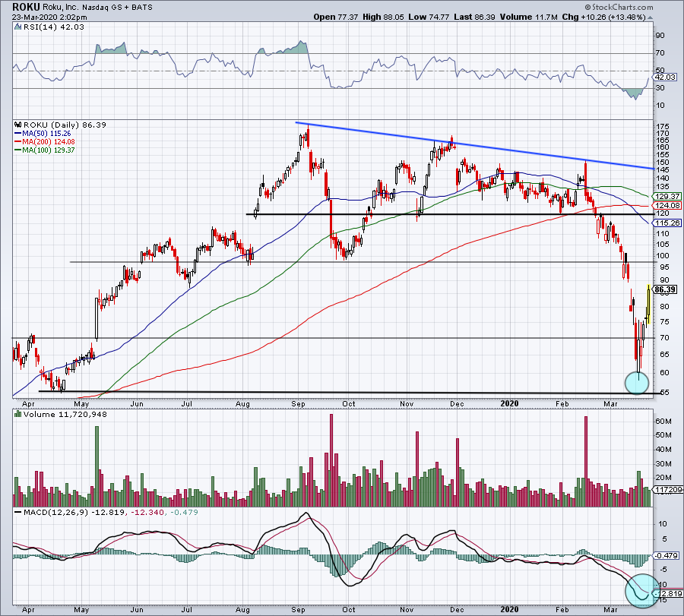Click the 'Nasdaq GS + BATS' exchange label
Screen dimensions: 684x616
point(117,8)
